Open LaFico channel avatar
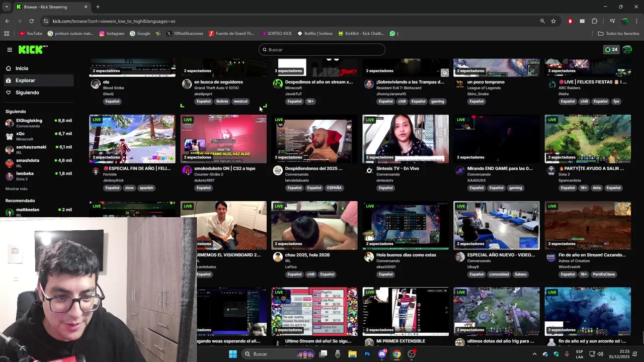Image resolution: width=644 pixels, height=362 pixels. pos(278,257)
